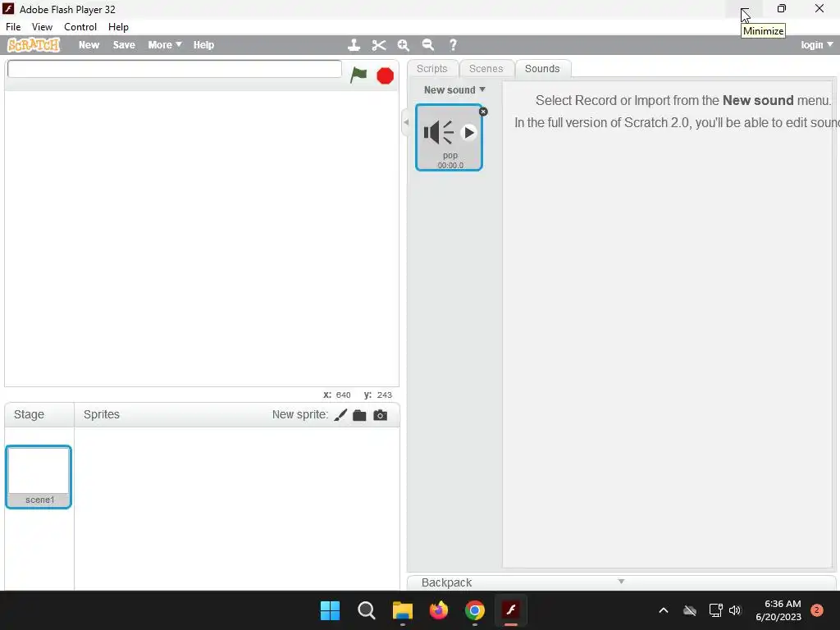Play the pop sound
Image resolution: width=840 pixels, height=630 pixels.
(x=468, y=132)
